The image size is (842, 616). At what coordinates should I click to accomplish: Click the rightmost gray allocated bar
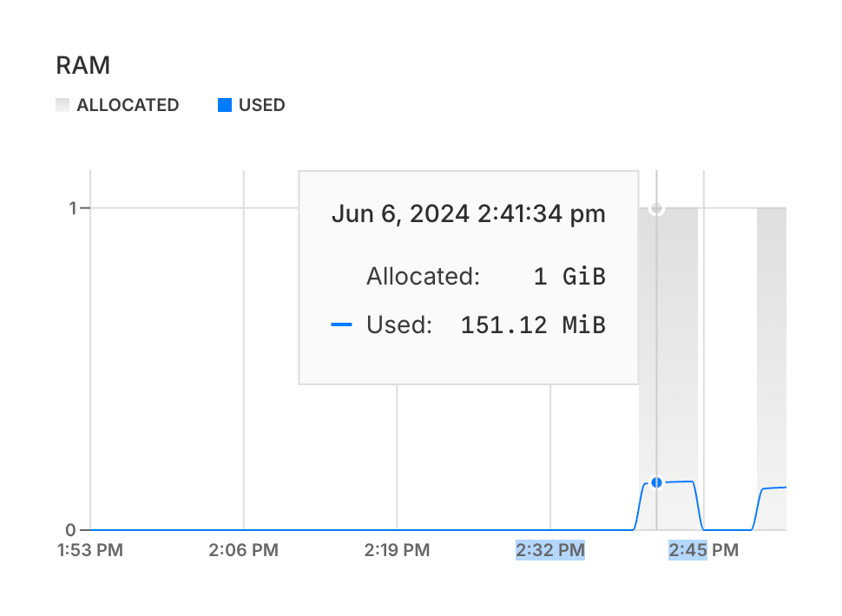[x=771, y=347]
